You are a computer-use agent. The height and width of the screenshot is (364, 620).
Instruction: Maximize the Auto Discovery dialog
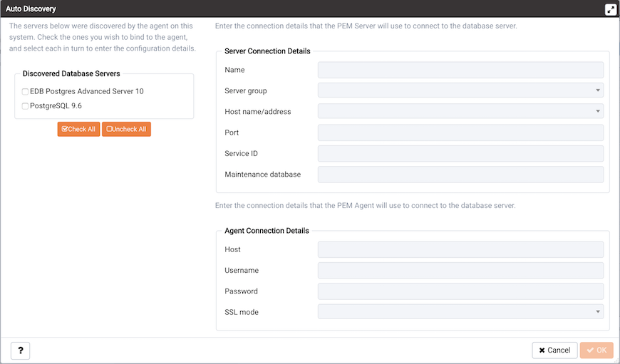(611, 9)
